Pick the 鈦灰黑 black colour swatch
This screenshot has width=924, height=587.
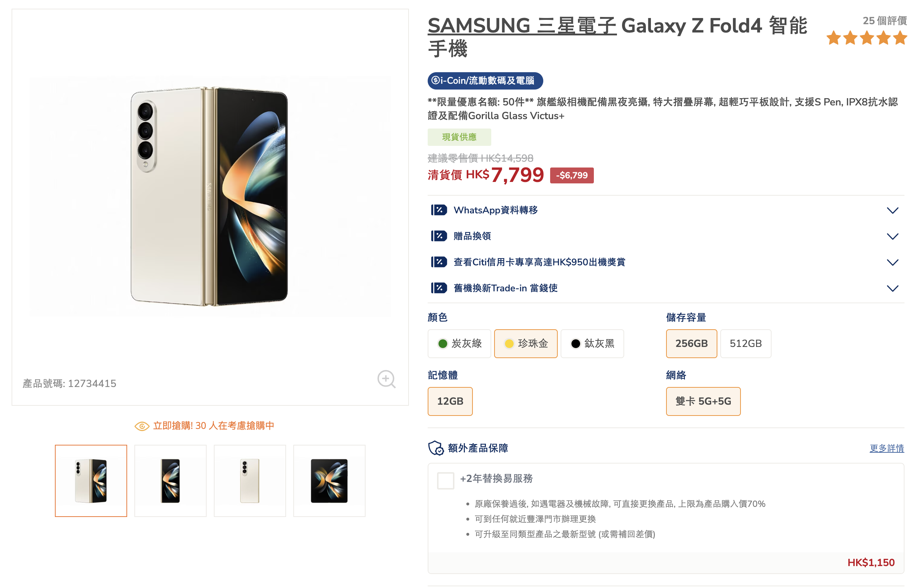click(592, 344)
